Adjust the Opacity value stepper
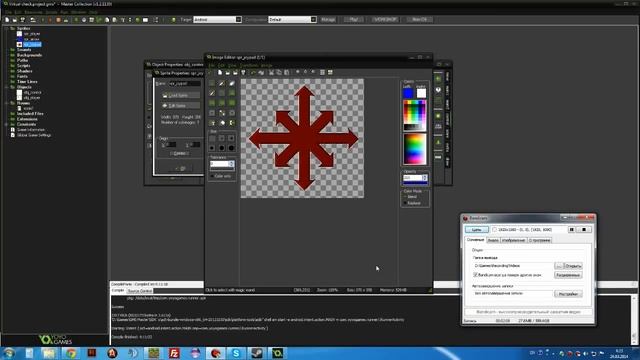 [425, 178]
